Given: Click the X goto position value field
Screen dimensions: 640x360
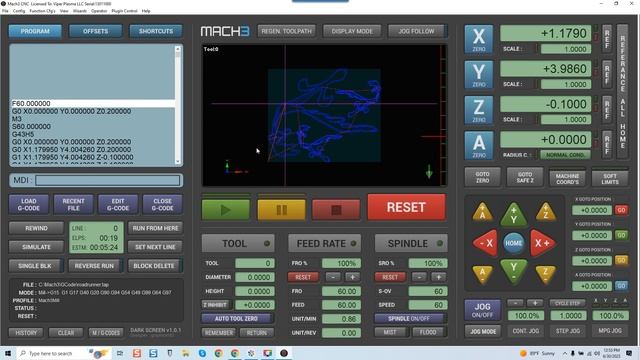Looking at the screenshot, I should [x=592, y=210].
